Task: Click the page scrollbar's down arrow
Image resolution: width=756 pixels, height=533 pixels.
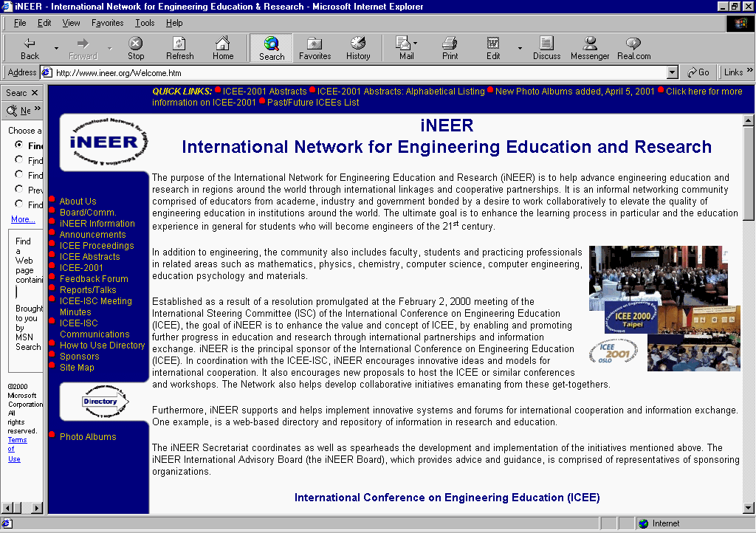Action: (749, 507)
